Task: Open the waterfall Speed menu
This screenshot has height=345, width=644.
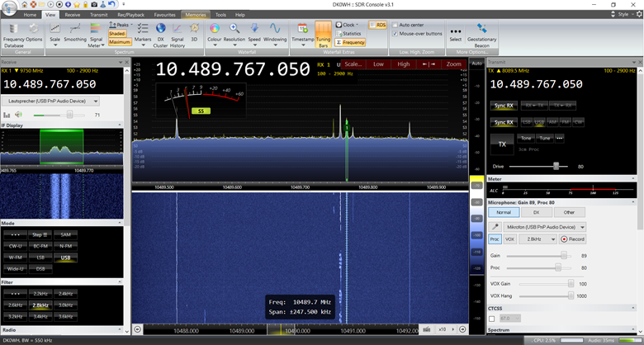Action: click(254, 35)
